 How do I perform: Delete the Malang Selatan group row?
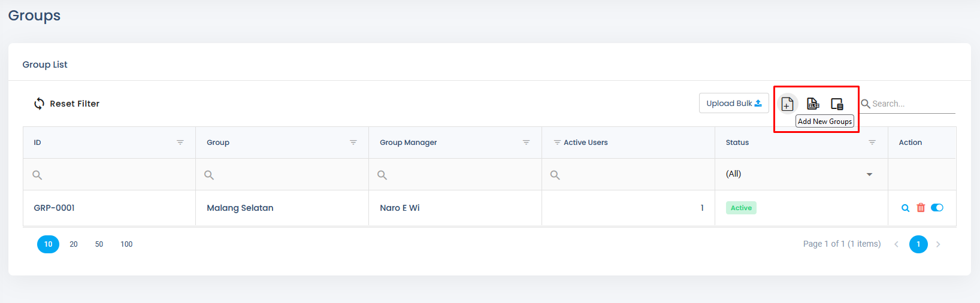coord(921,208)
